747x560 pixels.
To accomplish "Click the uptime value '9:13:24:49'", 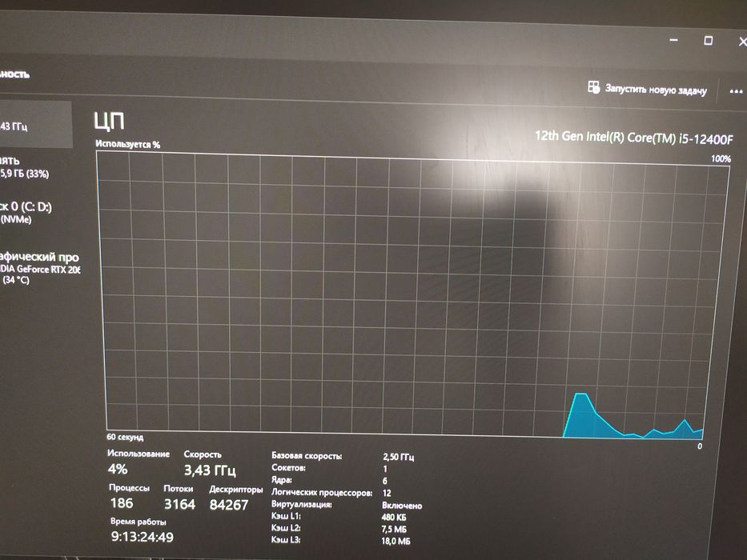I will click(x=143, y=537).
